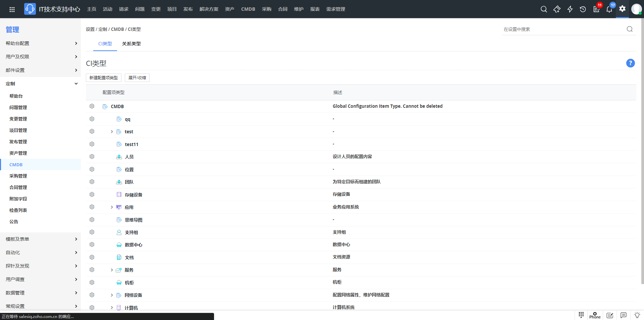Expand the 应用 CI type node
The width and height of the screenshot is (644, 320).
click(x=112, y=207)
